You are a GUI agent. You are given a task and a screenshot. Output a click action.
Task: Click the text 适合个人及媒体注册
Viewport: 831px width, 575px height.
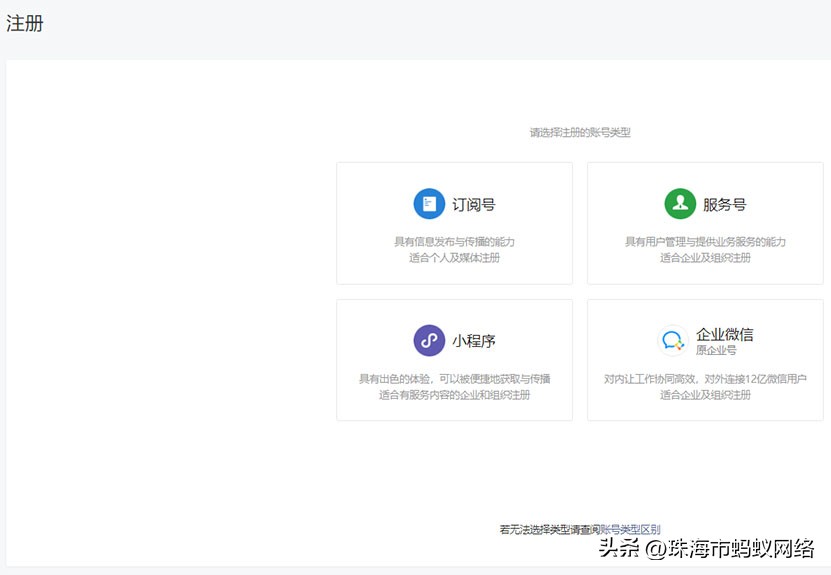454,258
